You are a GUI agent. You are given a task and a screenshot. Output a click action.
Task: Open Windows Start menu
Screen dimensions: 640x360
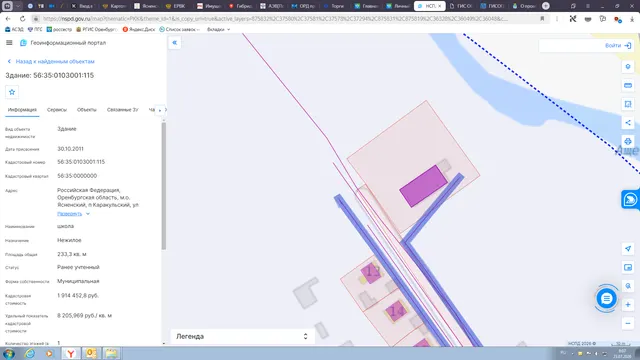9,353
